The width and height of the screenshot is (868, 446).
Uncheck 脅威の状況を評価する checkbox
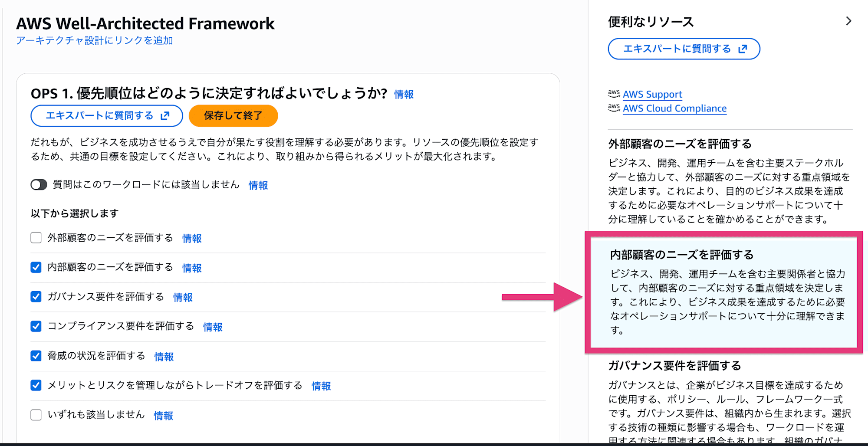[x=36, y=356]
